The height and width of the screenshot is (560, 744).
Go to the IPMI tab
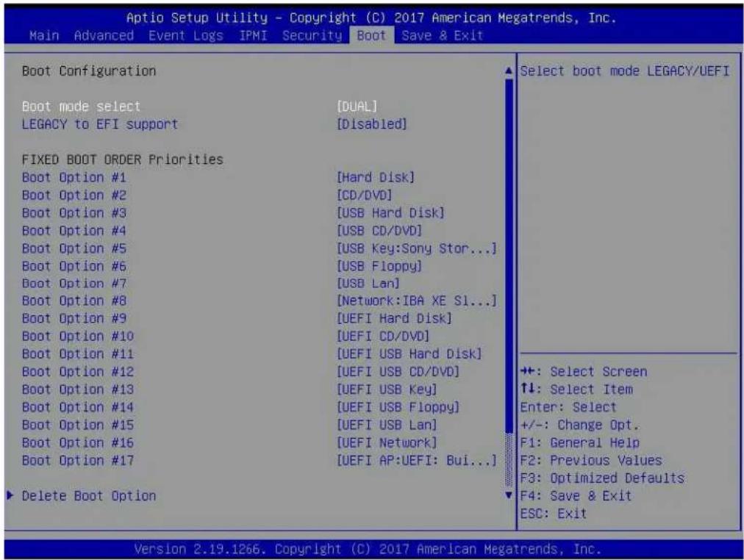click(253, 35)
